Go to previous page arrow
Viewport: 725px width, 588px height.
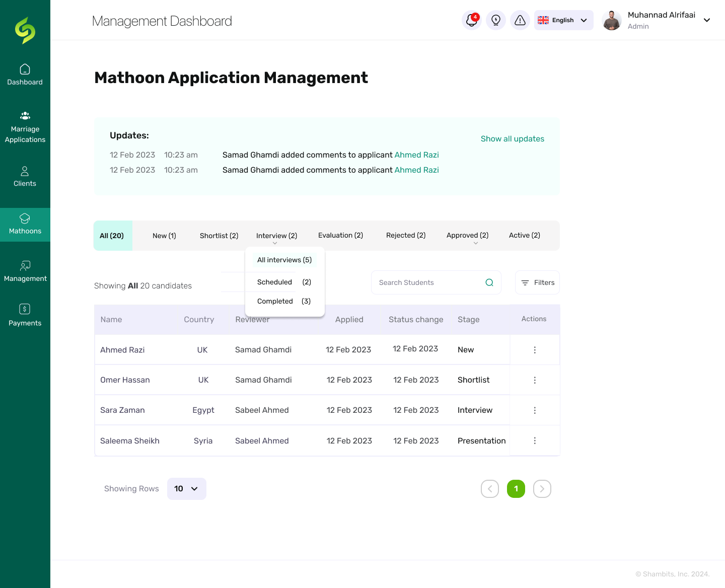pyautogui.click(x=490, y=489)
